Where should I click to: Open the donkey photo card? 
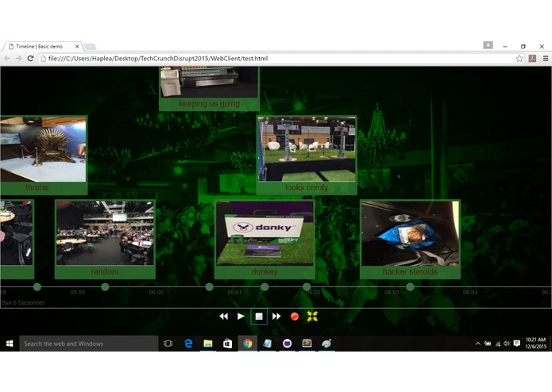click(264, 239)
